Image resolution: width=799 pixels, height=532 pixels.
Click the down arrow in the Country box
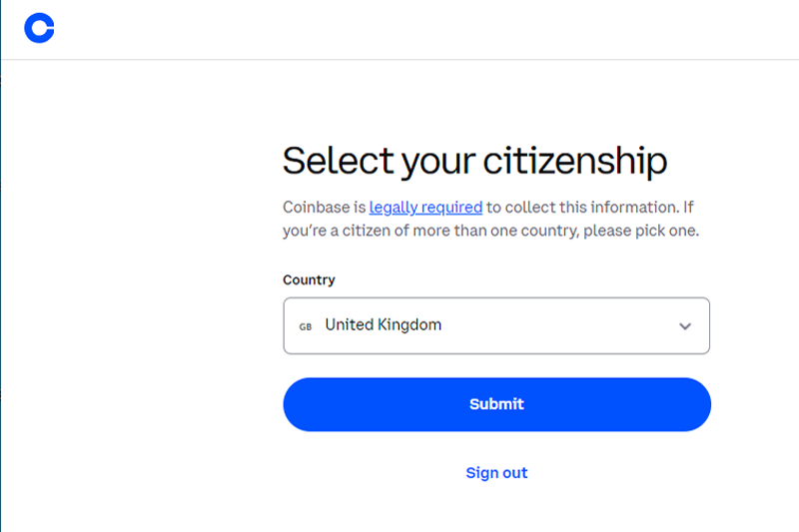[x=685, y=326]
